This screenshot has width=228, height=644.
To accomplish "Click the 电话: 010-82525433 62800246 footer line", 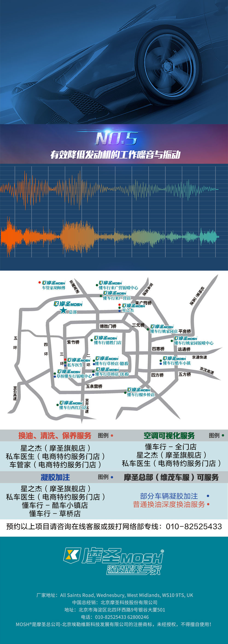I will [x=115, y=617].
